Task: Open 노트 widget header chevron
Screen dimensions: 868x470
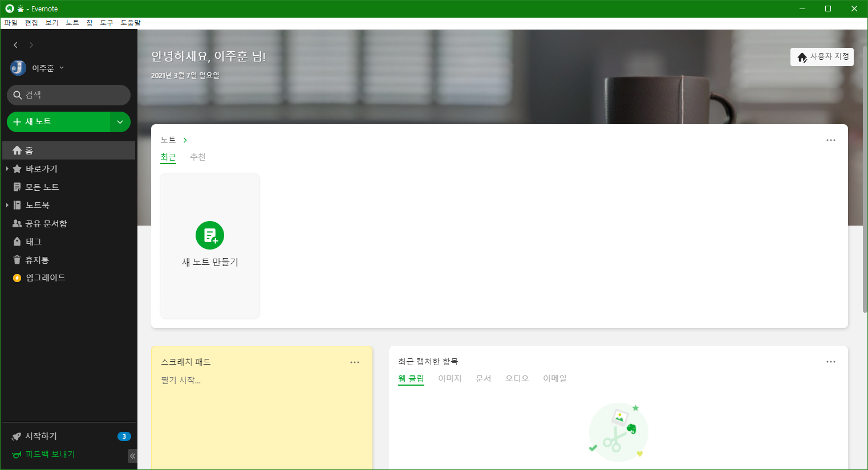Action: tap(185, 140)
